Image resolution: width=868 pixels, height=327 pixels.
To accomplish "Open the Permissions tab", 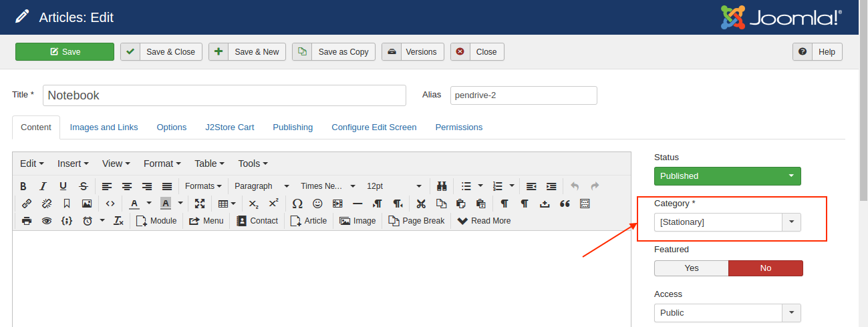I will [x=459, y=127].
